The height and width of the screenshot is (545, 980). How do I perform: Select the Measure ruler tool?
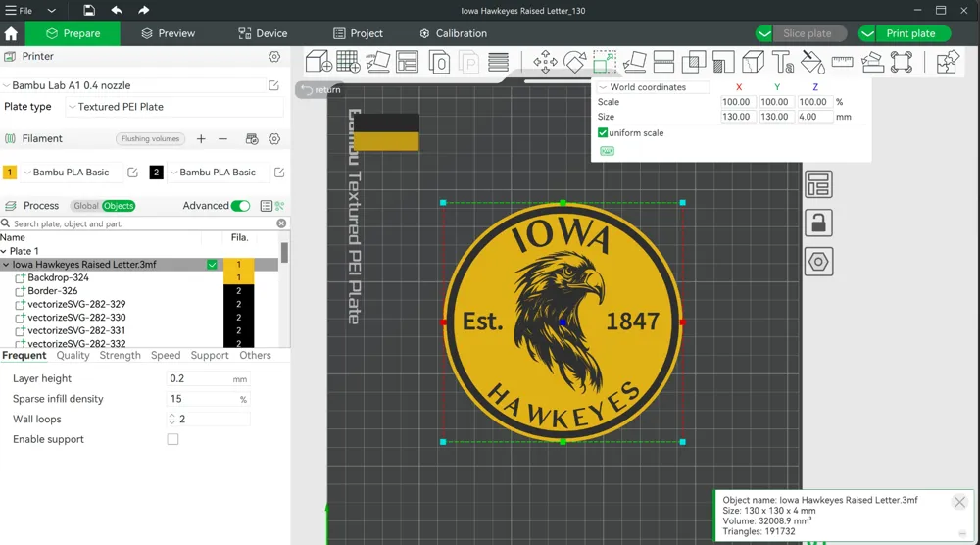point(842,62)
